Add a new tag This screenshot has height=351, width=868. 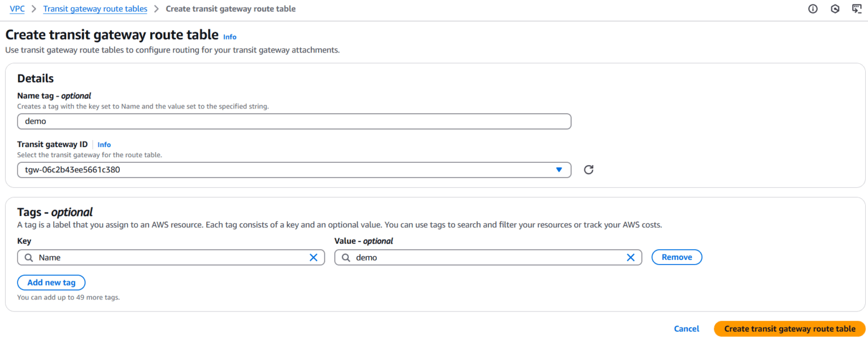51,282
